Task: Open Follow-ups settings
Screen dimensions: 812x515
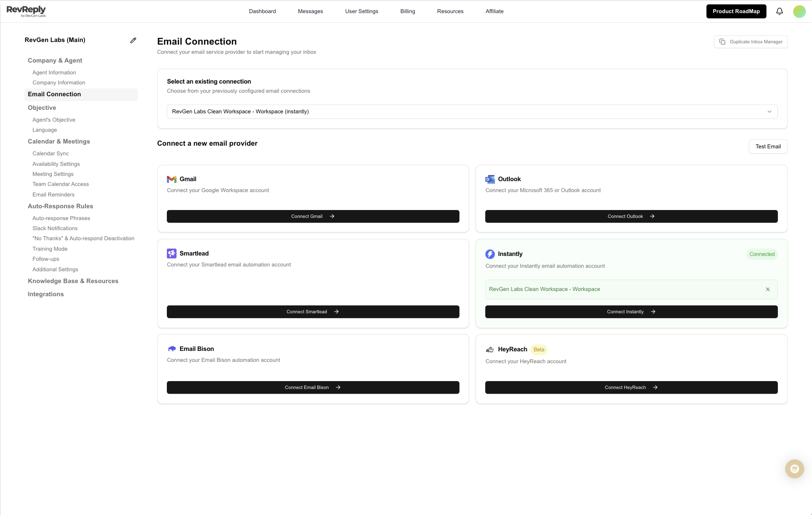Action: pyautogui.click(x=46, y=259)
